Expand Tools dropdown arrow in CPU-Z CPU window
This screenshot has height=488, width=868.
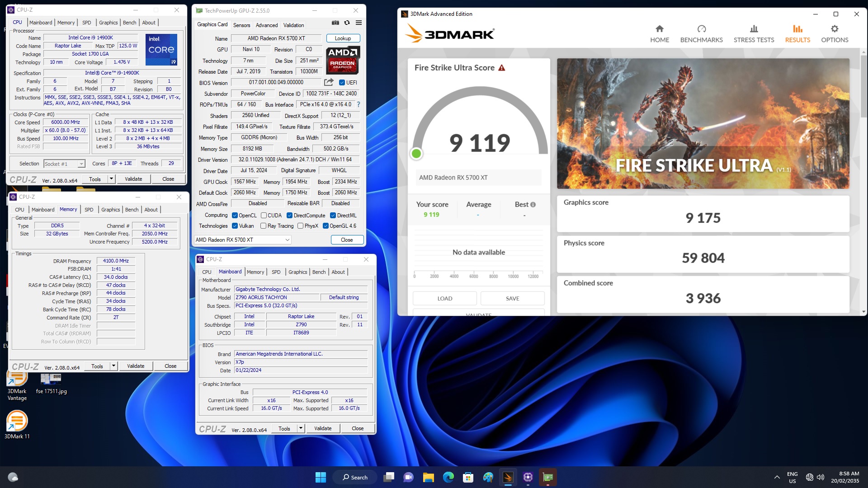(x=111, y=179)
